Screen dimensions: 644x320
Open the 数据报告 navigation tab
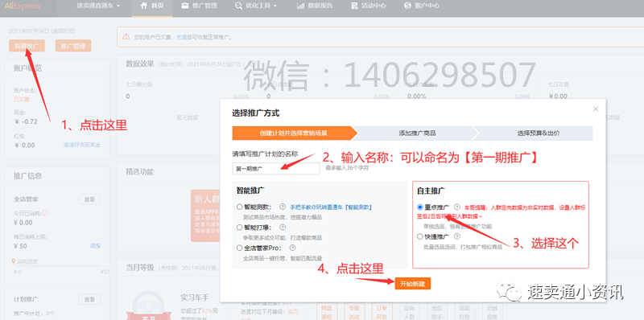[315, 6]
